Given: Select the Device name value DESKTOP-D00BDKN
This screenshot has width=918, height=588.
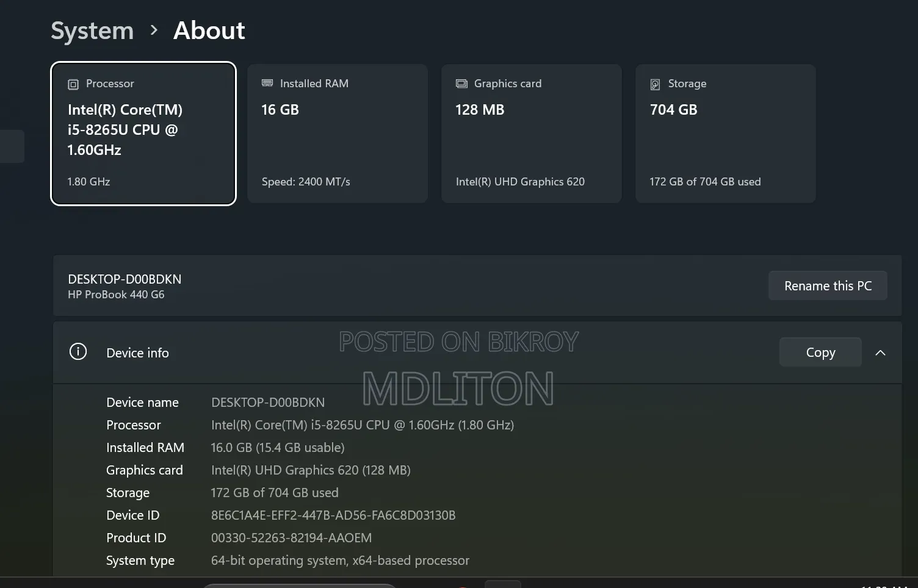Looking at the screenshot, I should pos(268,403).
